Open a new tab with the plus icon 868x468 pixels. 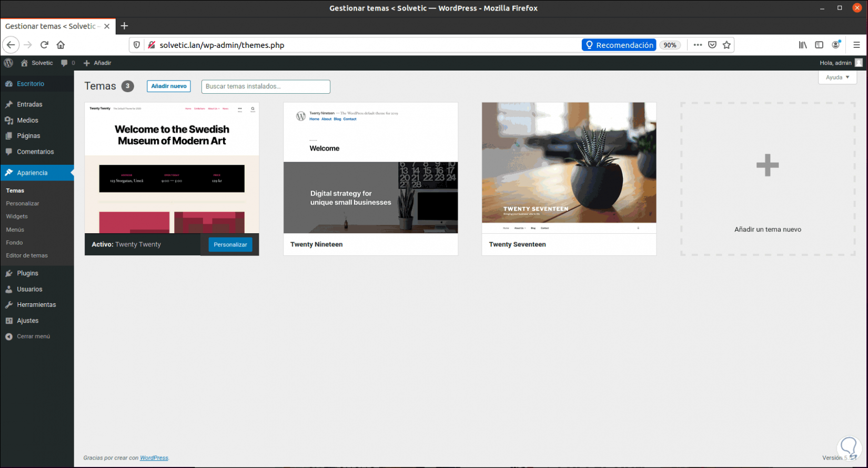(x=125, y=26)
